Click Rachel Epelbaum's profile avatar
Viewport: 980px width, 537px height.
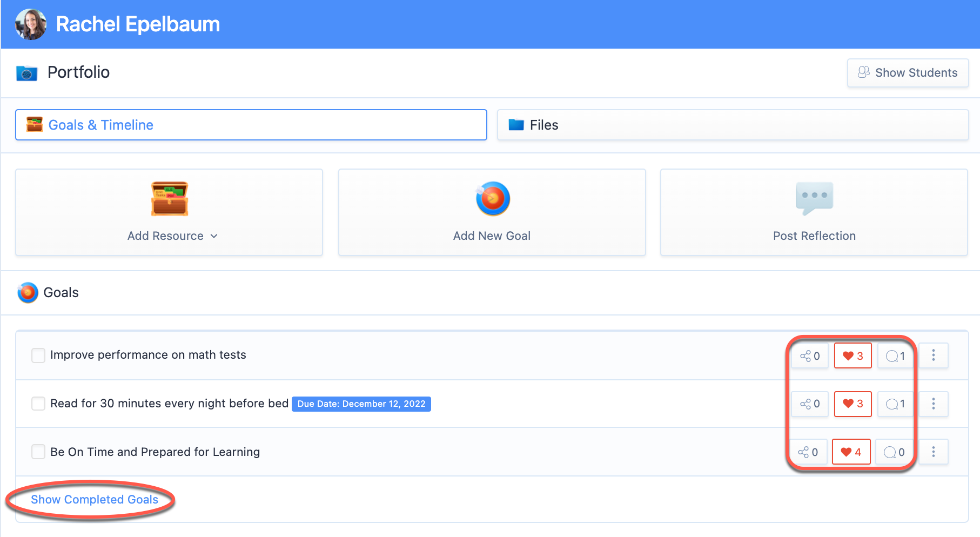click(x=31, y=24)
